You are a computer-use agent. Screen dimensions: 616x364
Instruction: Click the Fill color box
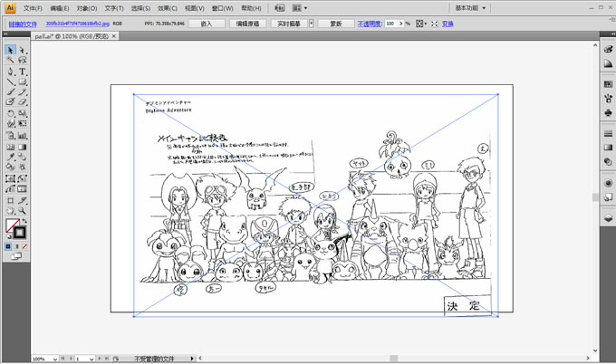pos(12,225)
